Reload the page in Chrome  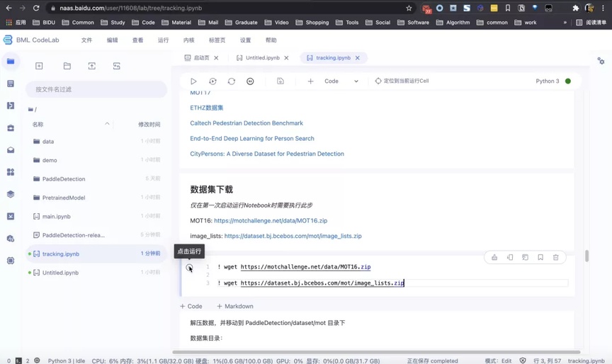[x=36, y=8]
